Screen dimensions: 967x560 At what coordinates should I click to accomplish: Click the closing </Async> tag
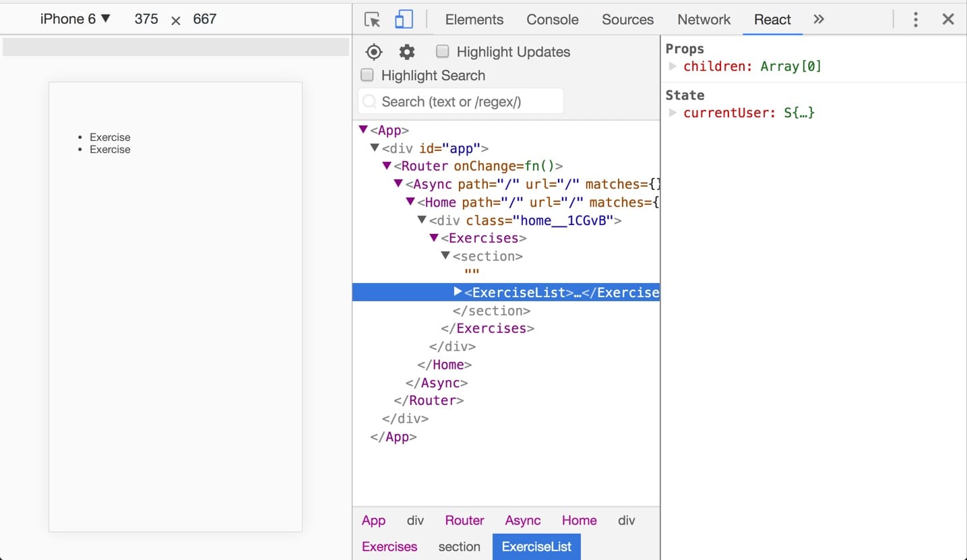click(437, 383)
